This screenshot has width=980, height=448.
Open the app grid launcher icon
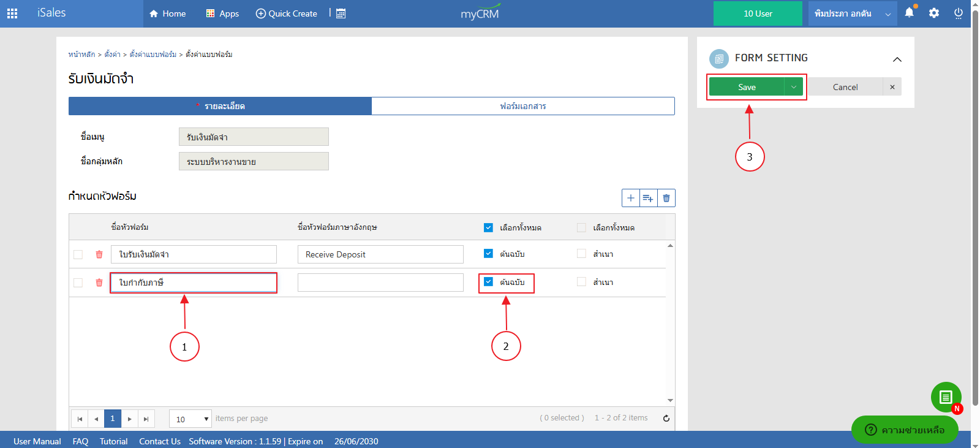(12, 13)
